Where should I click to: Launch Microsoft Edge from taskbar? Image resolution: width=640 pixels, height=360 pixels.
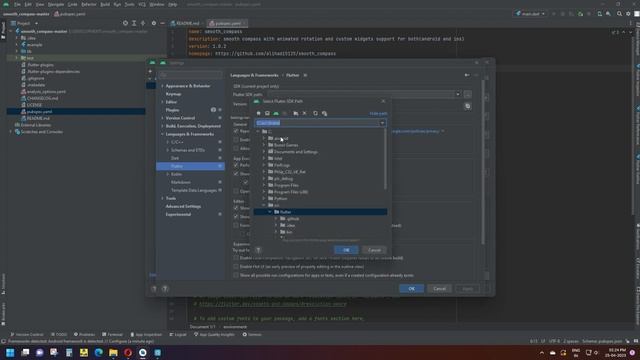tap(98, 352)
